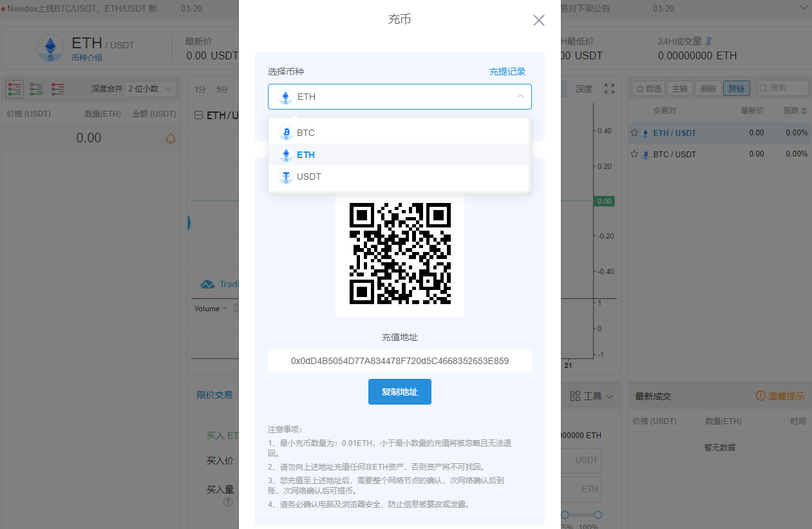Click the BTC coin icon in dropdown
The image size is (812, 529).
(285, 133)
